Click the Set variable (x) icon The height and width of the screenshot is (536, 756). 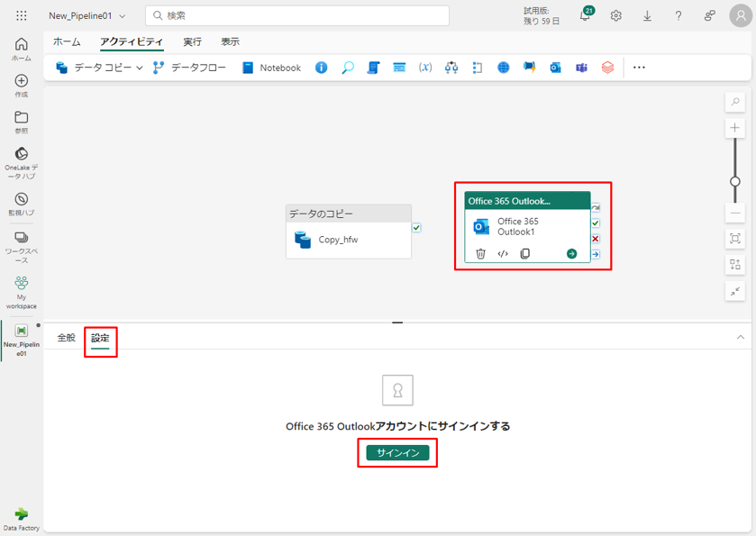point(425,68)
